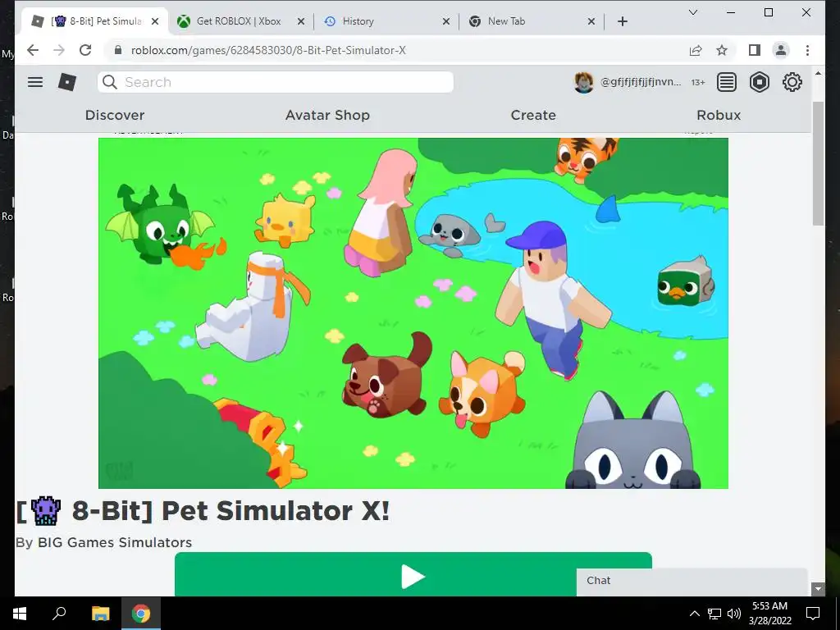Close the 8-Bit Pet Simulator tab
Viewport: 840px width, 630px height.
(x=155, y=21)
